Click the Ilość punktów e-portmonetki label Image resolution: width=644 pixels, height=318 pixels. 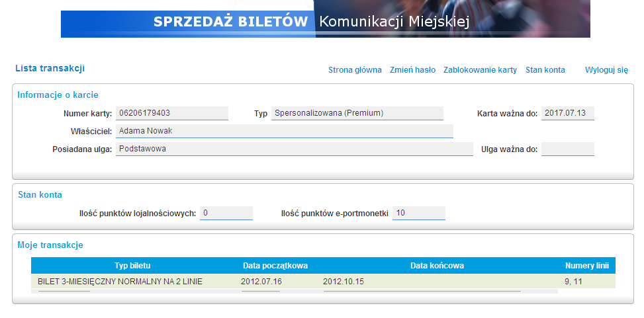tap(335, 214)
